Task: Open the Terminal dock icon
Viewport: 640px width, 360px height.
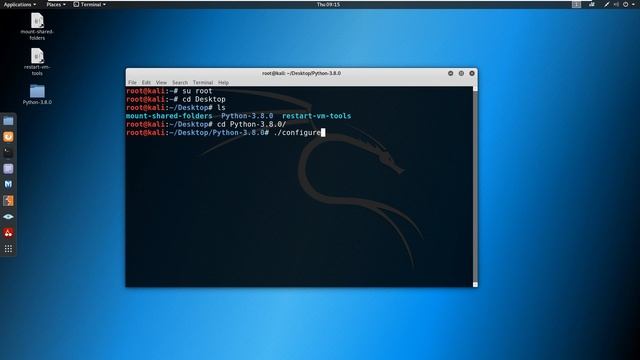Action: pyautogui.click(x=8, y=153)
